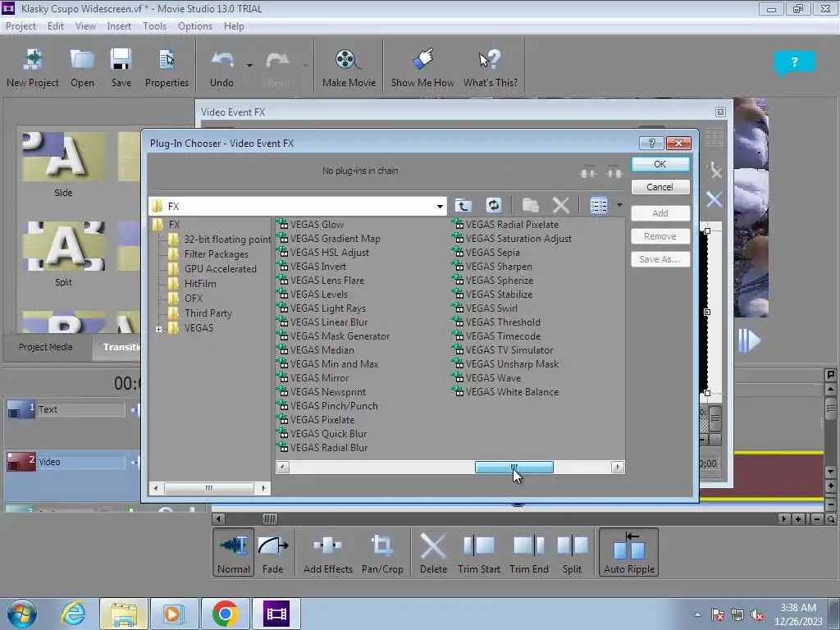Viewport: 840px width, 630px height.
Task: Click the Make Movie icon
Action: point(349,67)
